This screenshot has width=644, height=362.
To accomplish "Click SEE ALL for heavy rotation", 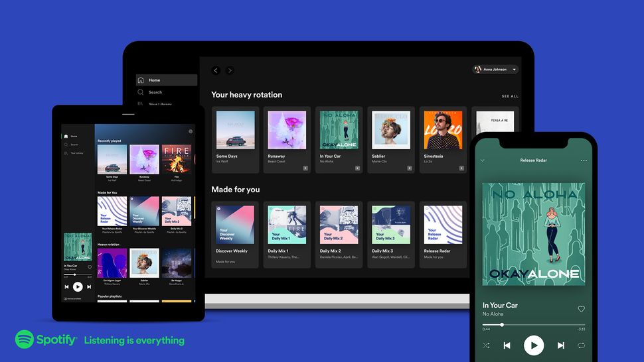I will pyautogui.click(x=510, y=96).
